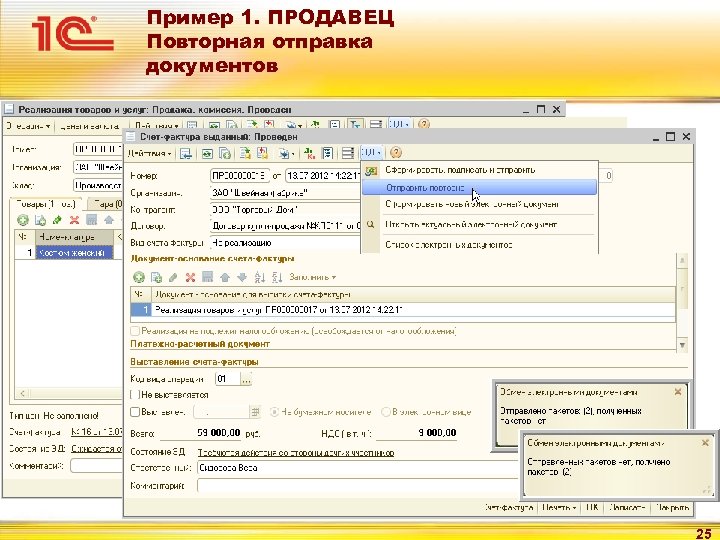
Task: Click the OK button in the Счет-фактура window
Action: (x=592, y=507)
